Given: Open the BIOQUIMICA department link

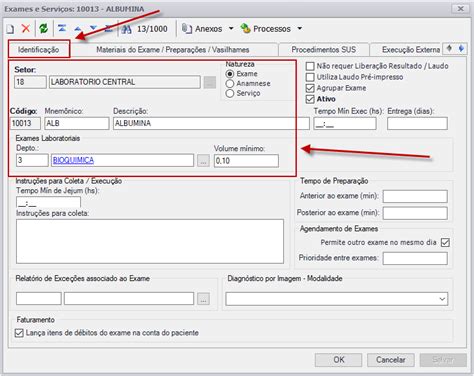Looking at the screenshot, I should [73, 160].
